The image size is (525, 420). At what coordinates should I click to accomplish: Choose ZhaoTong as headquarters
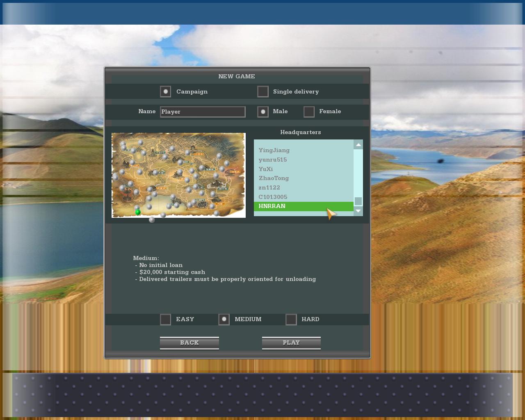click(274, 178)
